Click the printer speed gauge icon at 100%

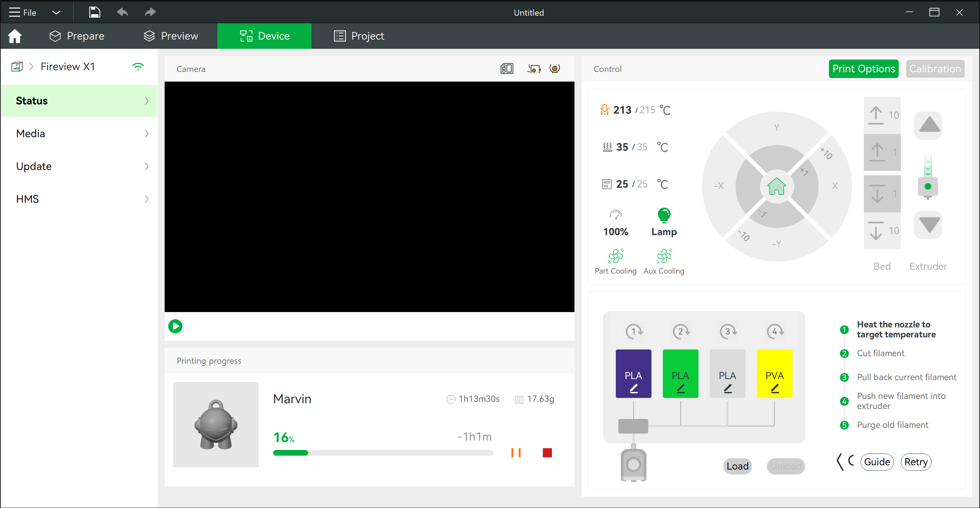615,214
